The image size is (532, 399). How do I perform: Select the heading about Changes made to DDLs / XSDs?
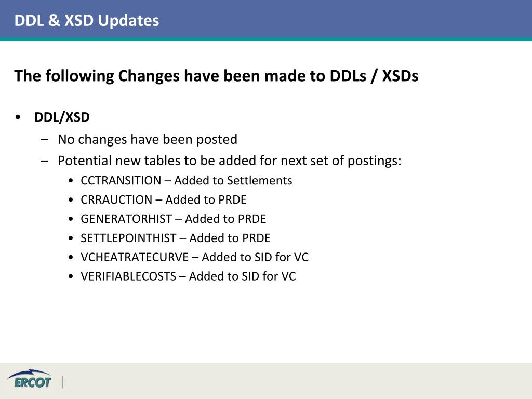(216, 76)
